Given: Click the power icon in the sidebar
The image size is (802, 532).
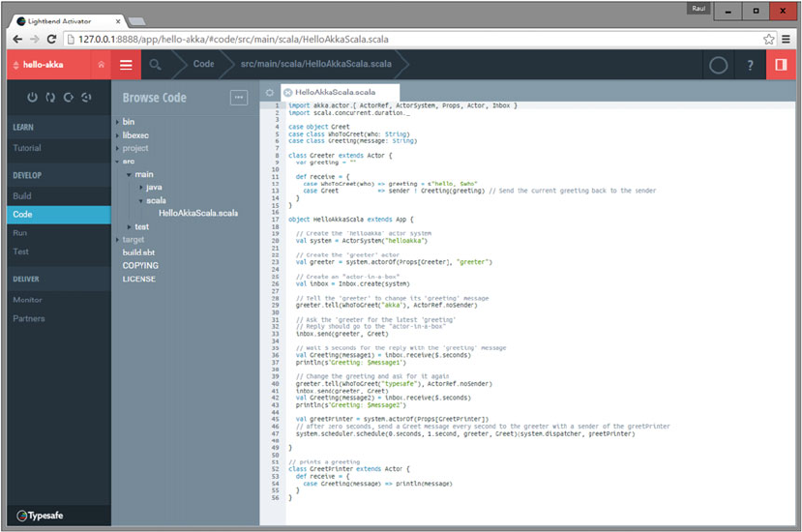Looking at the screenshot, I should 32,97.
